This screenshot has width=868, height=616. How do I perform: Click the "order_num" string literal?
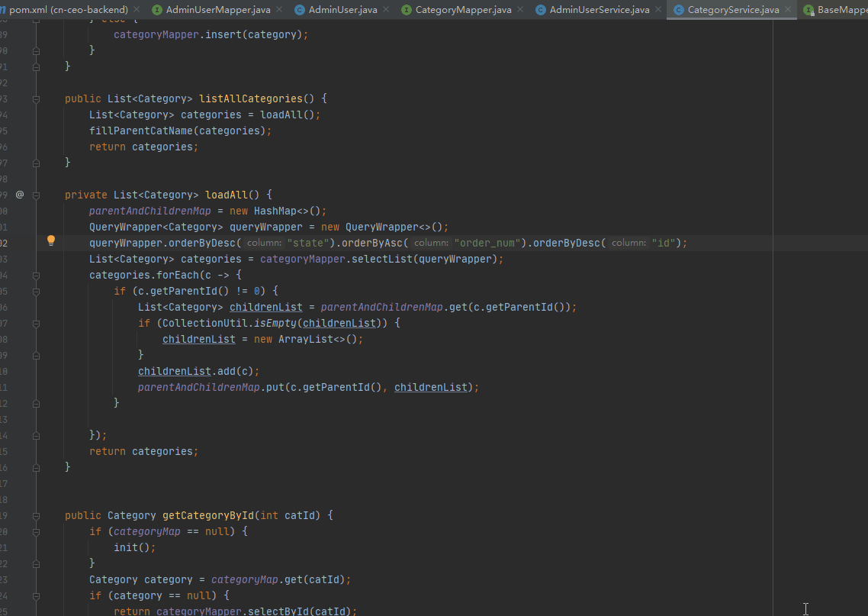point(487,243)
